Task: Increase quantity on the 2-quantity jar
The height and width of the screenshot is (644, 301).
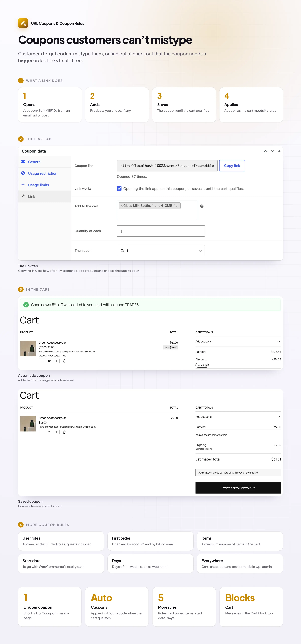Action: tap(56, 432)
